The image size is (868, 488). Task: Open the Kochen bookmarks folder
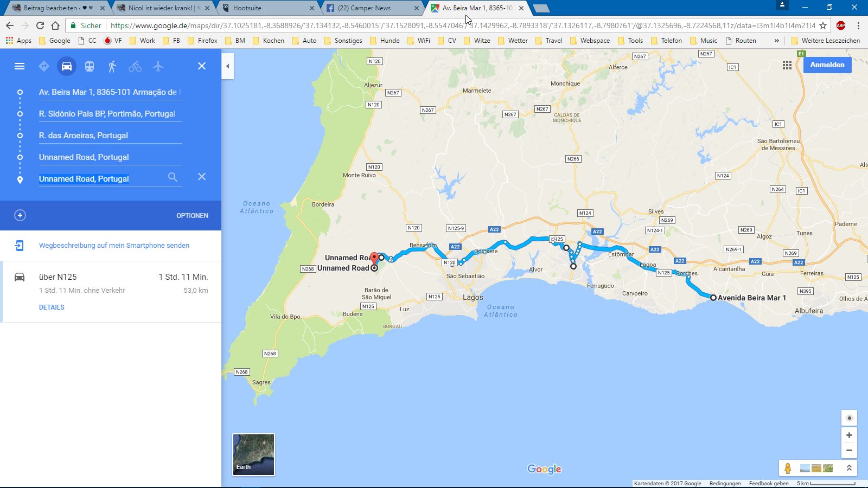pyautogui.click(x=269, y=41)
